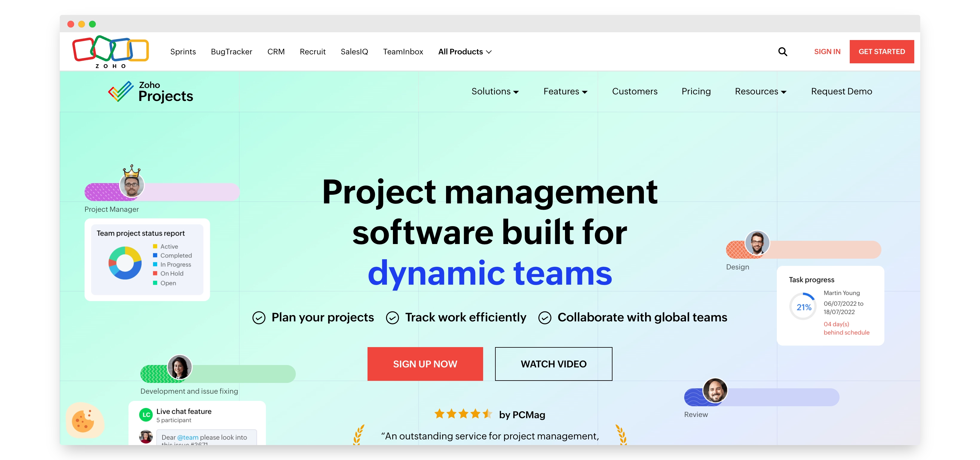Go to the Pricing page
This screenshot has height=460, width=980.
(x=696, y=92)
